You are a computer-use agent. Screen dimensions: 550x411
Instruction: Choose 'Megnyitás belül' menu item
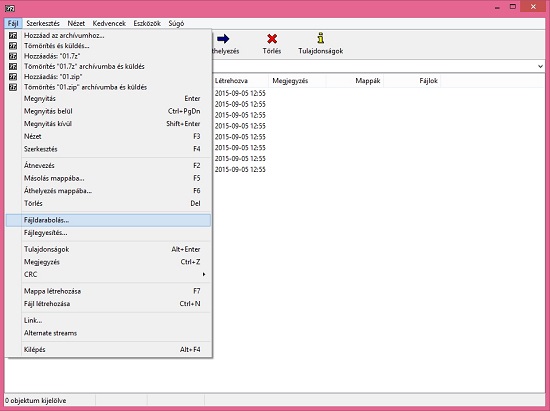[108, 111]
